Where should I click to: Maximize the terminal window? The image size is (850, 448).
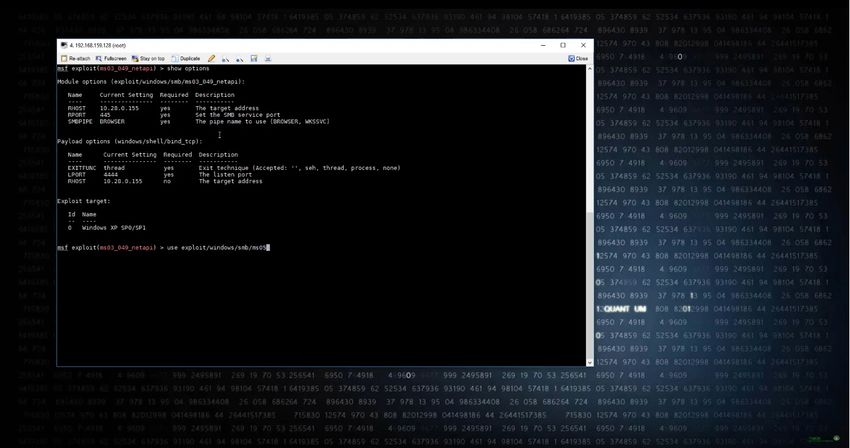click(x=563, y=46)
